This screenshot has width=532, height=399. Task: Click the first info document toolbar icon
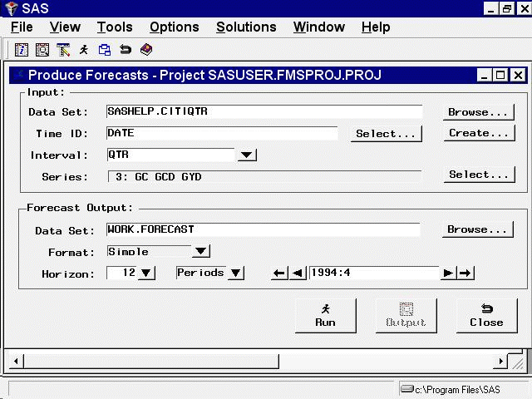pos(22,50)
